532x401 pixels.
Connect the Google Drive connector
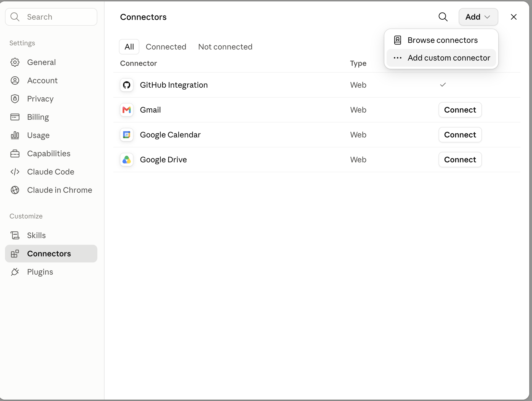click(460, 160)
